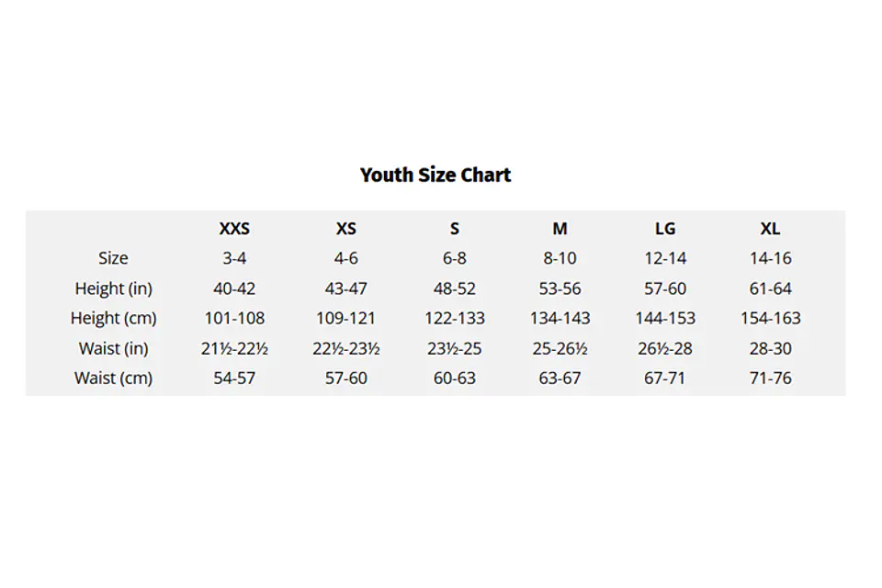Select the LG column header
This screenshot has height=588, width=882.
665,229
